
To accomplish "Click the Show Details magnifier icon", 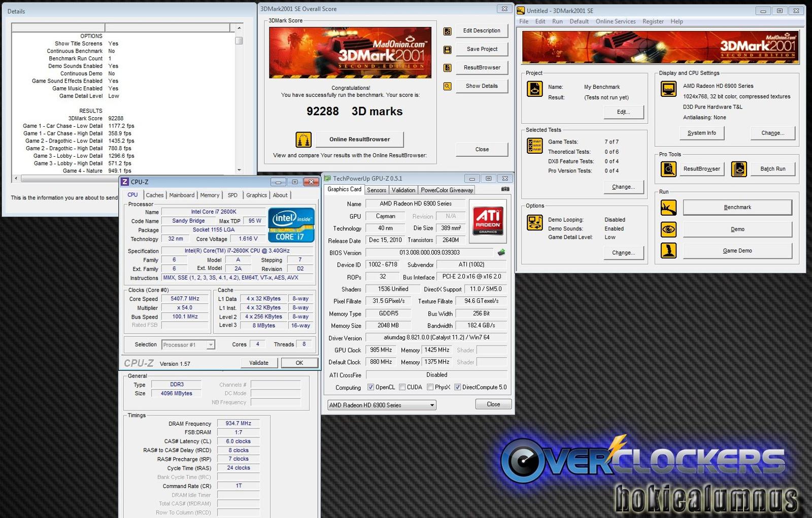I will [x=447, y=86].
